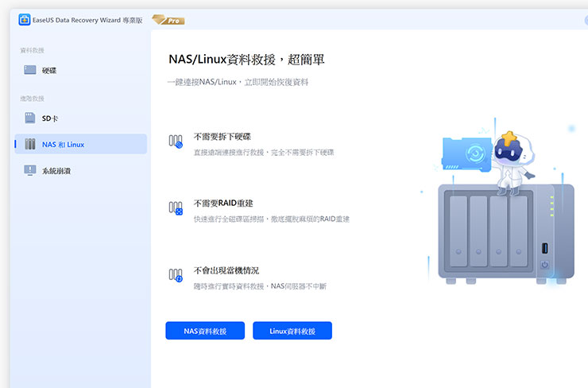Click the 不會出現當機情況 feature title
This screenshot has height=388, width=588.
[x=226, y=270]
